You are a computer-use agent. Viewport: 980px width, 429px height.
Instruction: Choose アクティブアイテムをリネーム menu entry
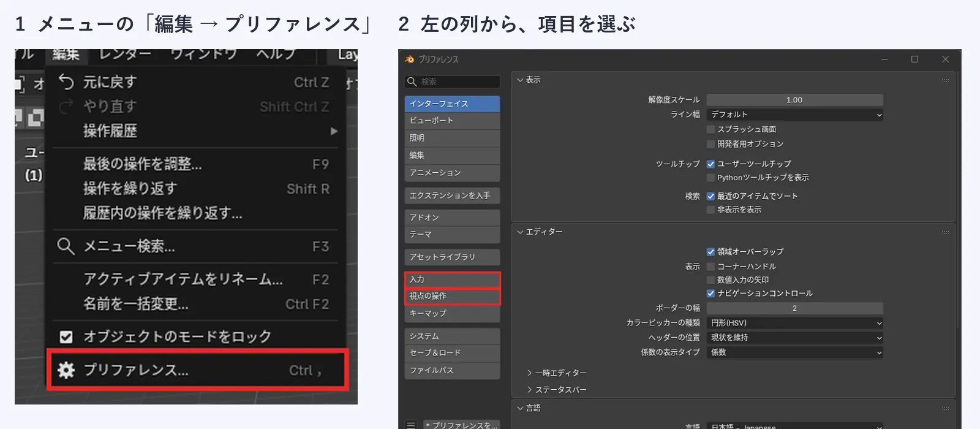[x=196, y=279]
